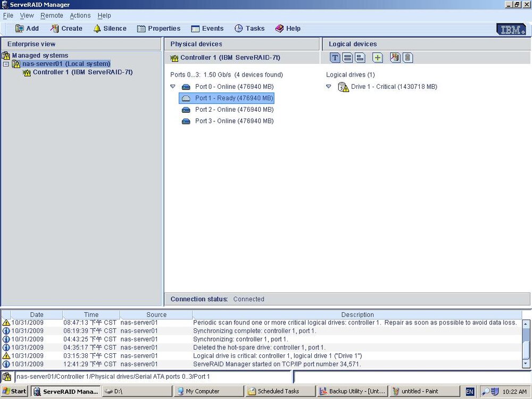Open the Actions menu
This screenshot has width=532, height=399.
(80, 15)
